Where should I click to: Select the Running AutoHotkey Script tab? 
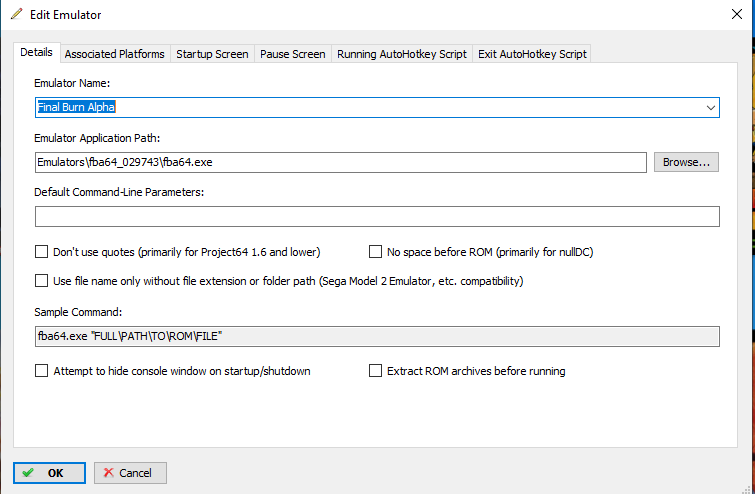[x=402, y=54]
